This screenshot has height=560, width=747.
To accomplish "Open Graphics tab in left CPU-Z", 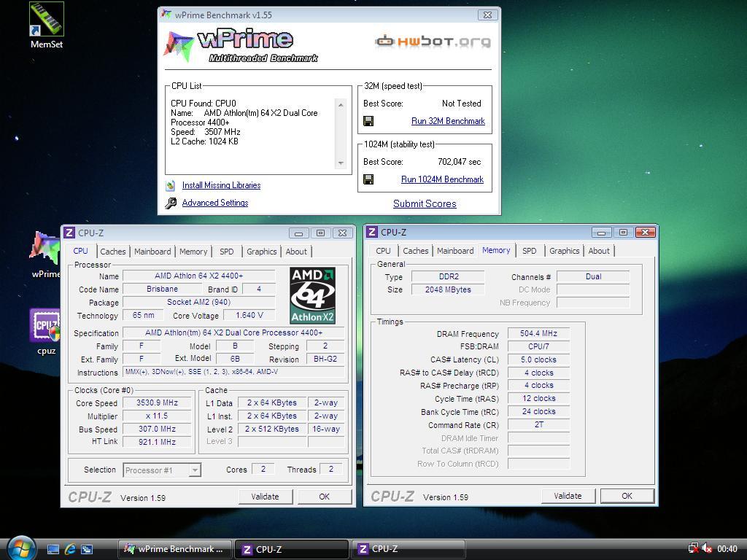I will (x=262, y=252).
